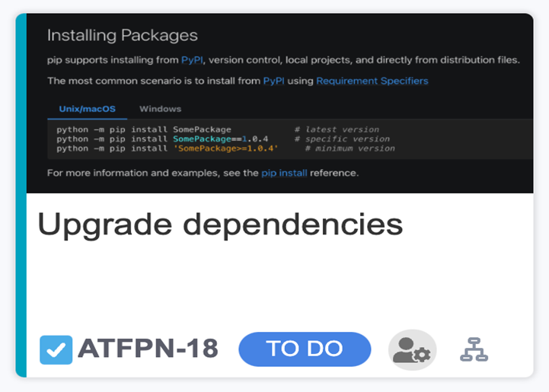The width and height of the screenshot is (549, 392).
Task: Click the blue task type checkmark icon
Action: click(x=56, y=349)
